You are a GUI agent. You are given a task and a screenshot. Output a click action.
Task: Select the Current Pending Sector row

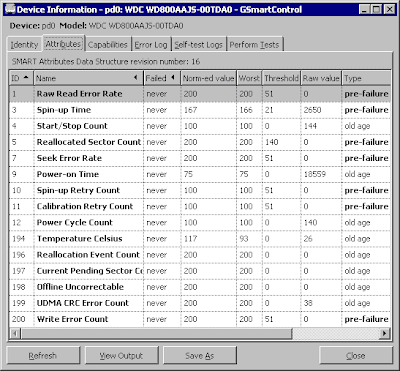coord(200,271)
